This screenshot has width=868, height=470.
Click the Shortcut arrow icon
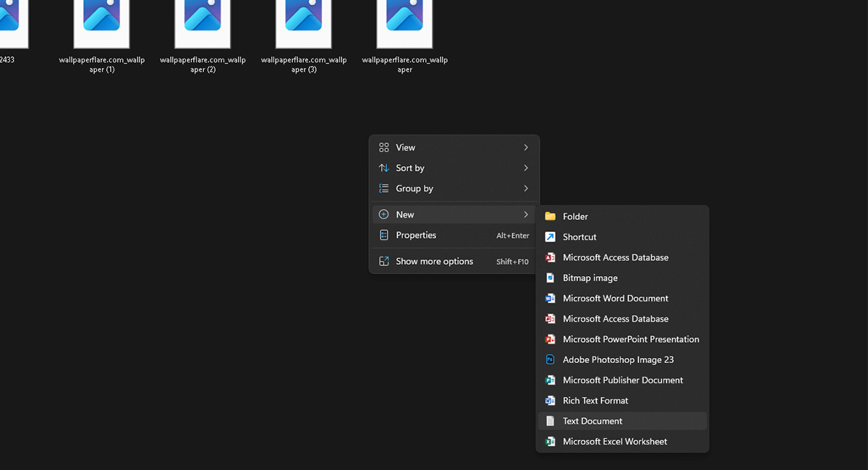click(550, 237)
